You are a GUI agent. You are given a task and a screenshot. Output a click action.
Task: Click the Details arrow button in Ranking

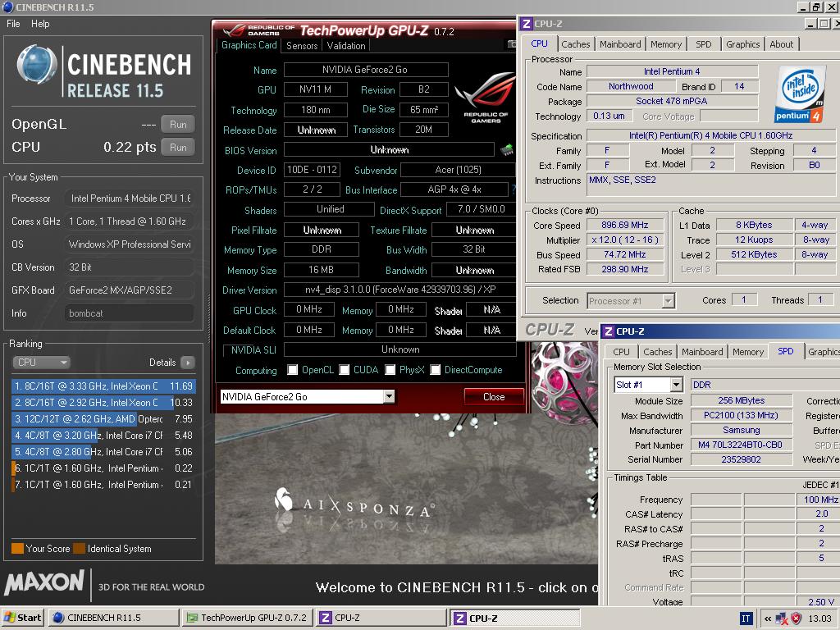[188, 363]
